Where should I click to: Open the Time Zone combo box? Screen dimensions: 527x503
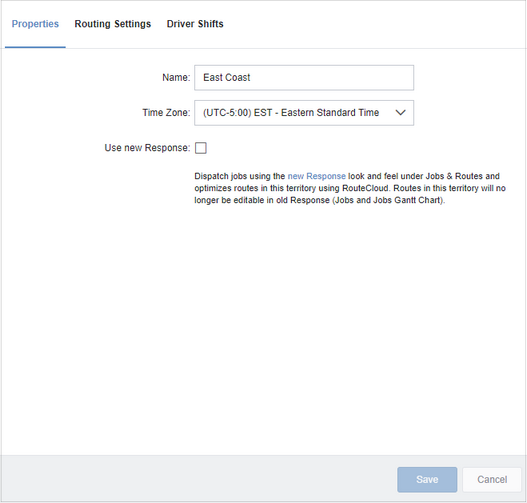coord(304,113)
